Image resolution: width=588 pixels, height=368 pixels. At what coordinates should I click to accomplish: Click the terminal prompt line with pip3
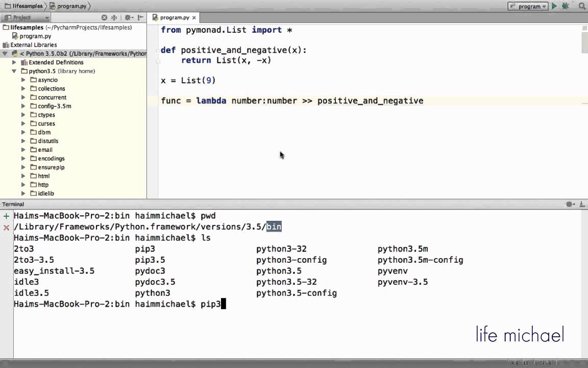(120, 304)
